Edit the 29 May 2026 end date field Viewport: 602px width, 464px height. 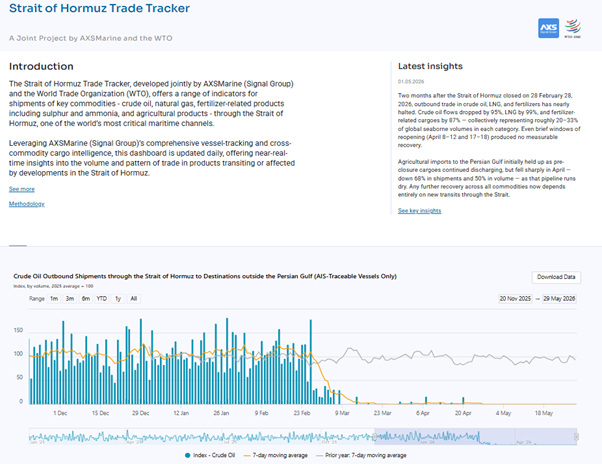pyautogui.click(x=559, y=299)
